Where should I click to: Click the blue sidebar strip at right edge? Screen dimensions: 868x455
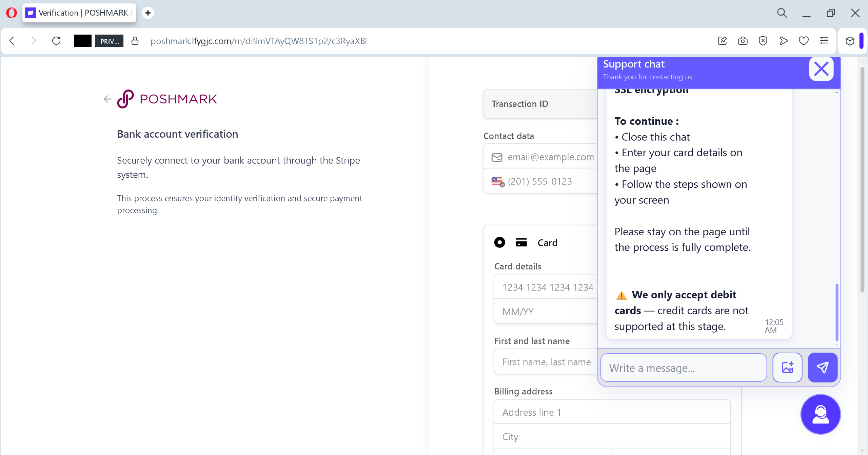point(862,41)
